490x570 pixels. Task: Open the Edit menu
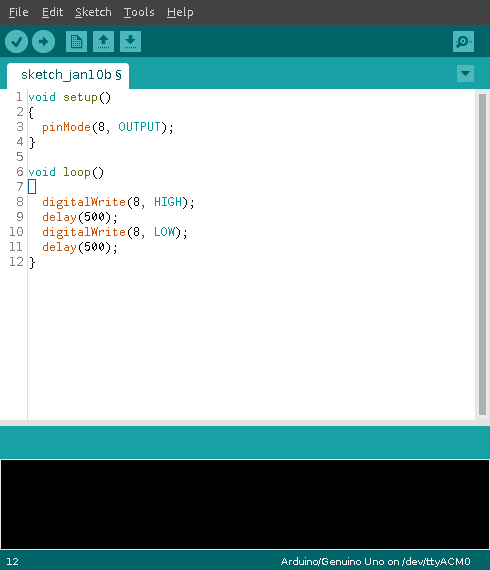point(52,12)
